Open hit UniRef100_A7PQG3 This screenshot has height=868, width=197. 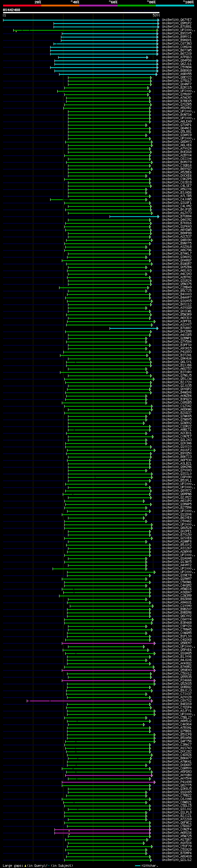pyautogui.click(x=177, y=57)
